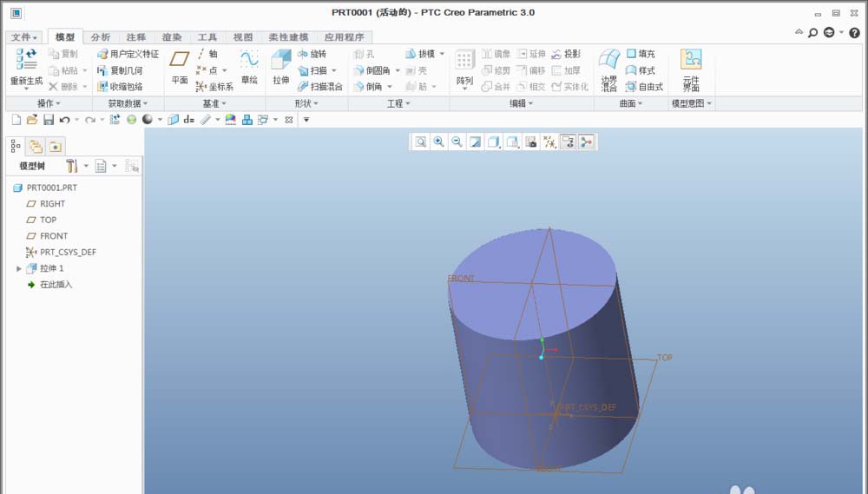The height and width of the screenshot is (494, 868).
Task: Select the 拉伸 (Extrude) tool
Action: 281,67
